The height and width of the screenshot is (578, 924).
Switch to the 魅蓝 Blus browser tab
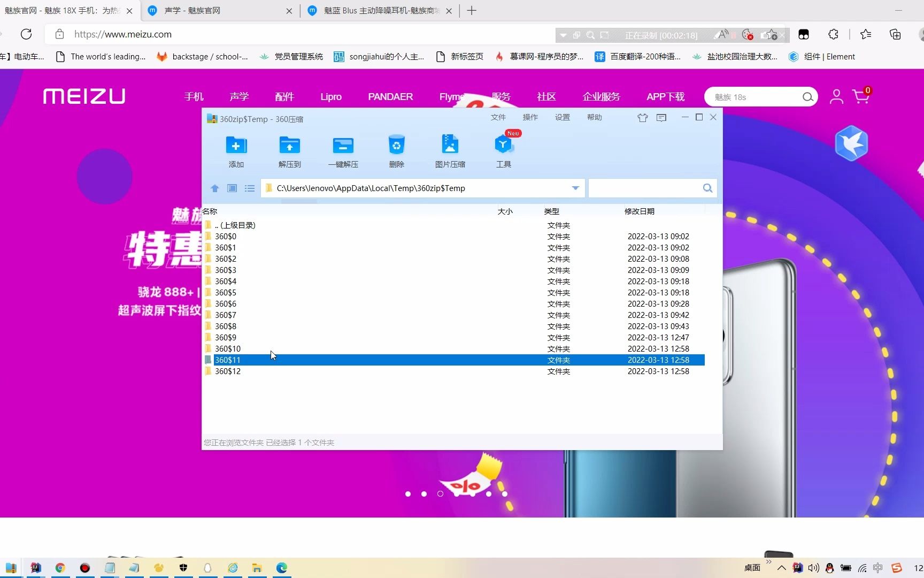tap(381, 11)
